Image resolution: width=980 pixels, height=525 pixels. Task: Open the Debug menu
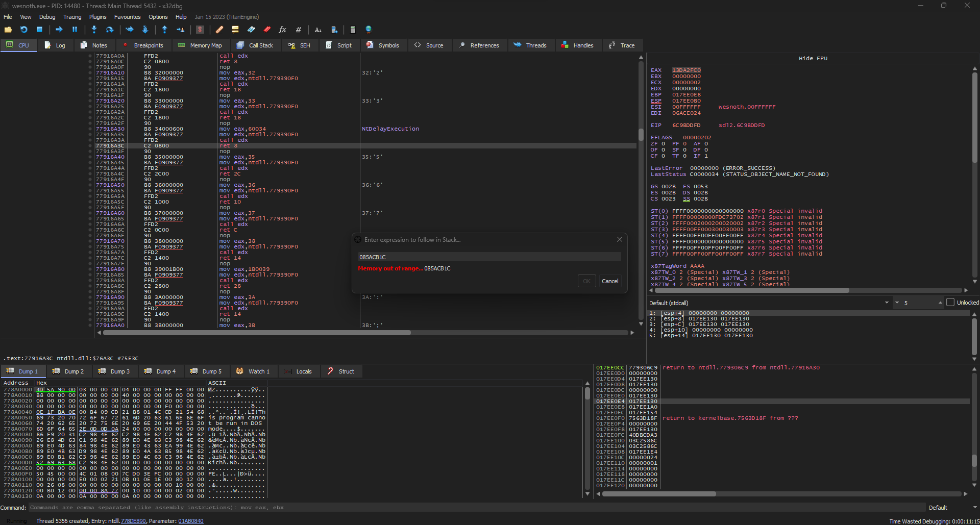point(47,17)
